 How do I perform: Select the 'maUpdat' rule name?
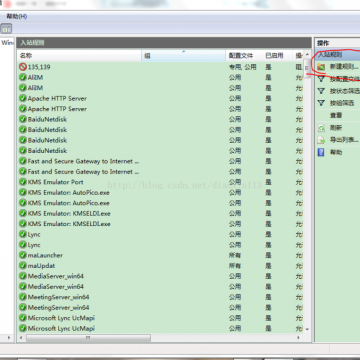tap(41, 266)
